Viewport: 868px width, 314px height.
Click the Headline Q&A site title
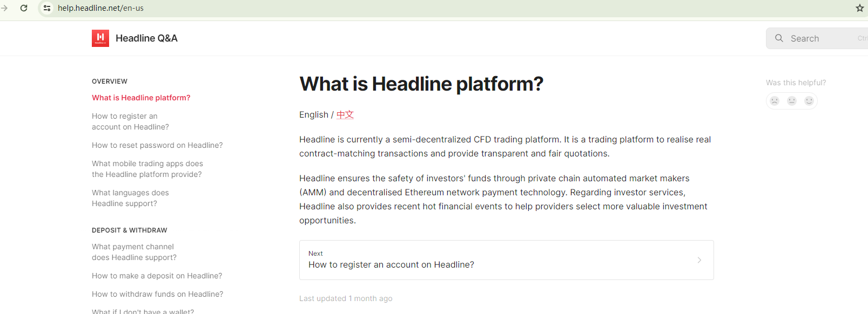[146, 38]
